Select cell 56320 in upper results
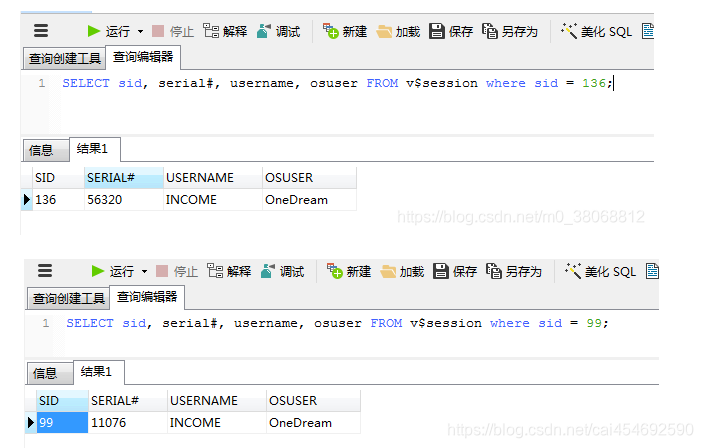 click(x=124, y=200)
